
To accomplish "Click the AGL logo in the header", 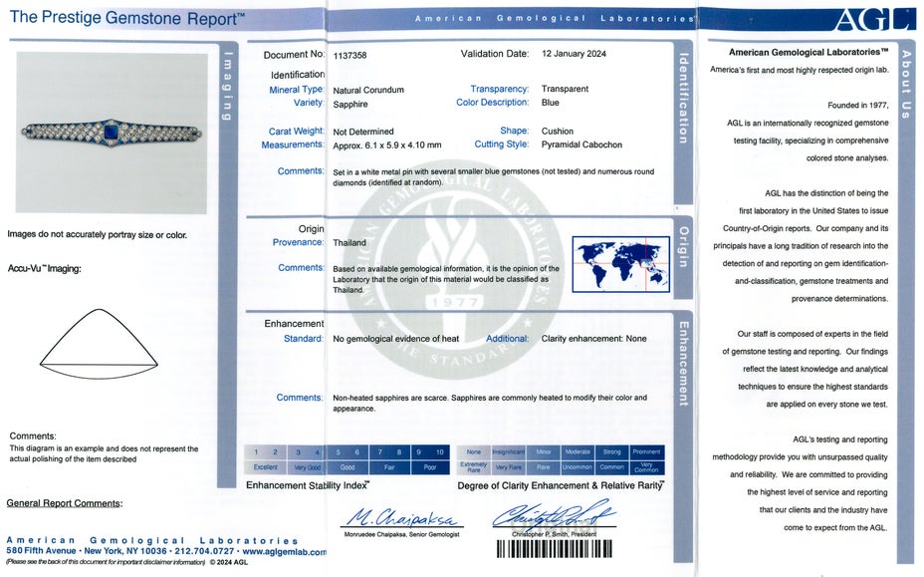I will pyautogui.click(x=874, y=20).
